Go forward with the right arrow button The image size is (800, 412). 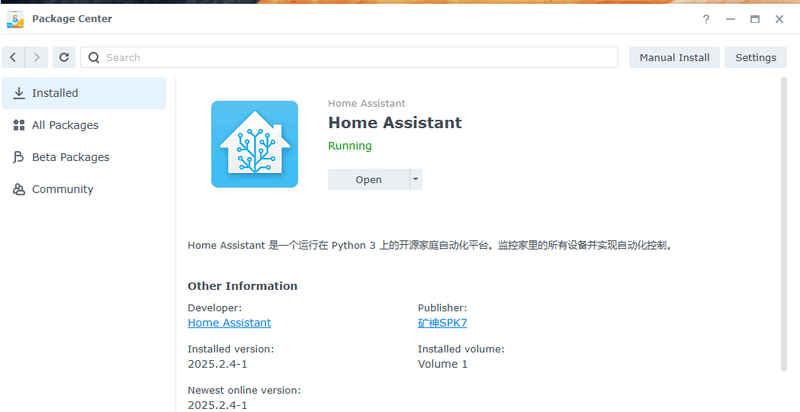pyautogui.click(x=36, y=58)
